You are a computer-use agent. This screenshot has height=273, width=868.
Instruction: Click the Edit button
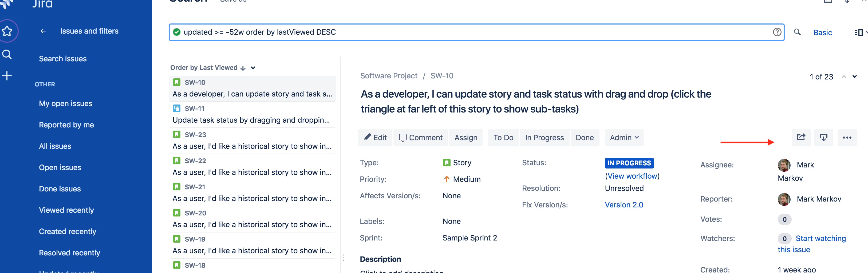pos(375,137)
